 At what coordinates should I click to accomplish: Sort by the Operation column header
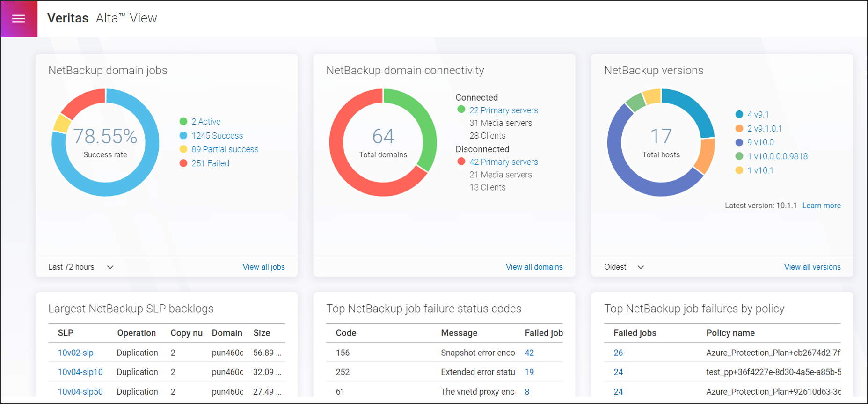(x=136, y=333)
